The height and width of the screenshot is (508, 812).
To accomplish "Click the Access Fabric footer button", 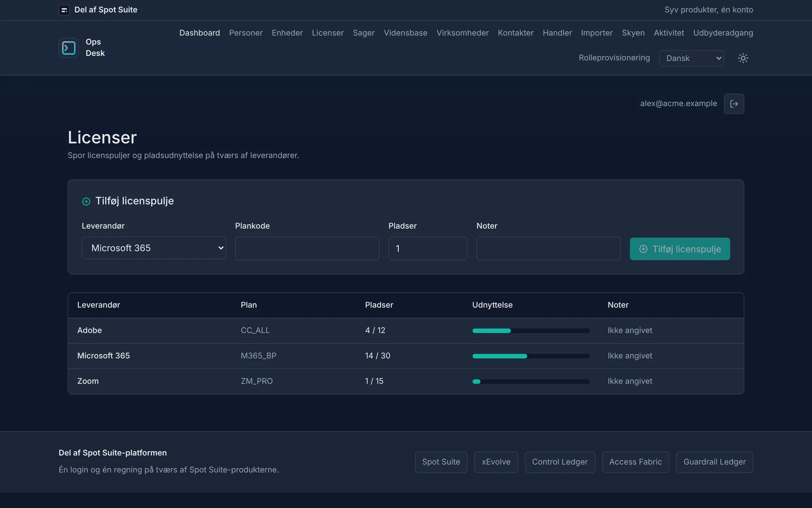I will 635,462.
